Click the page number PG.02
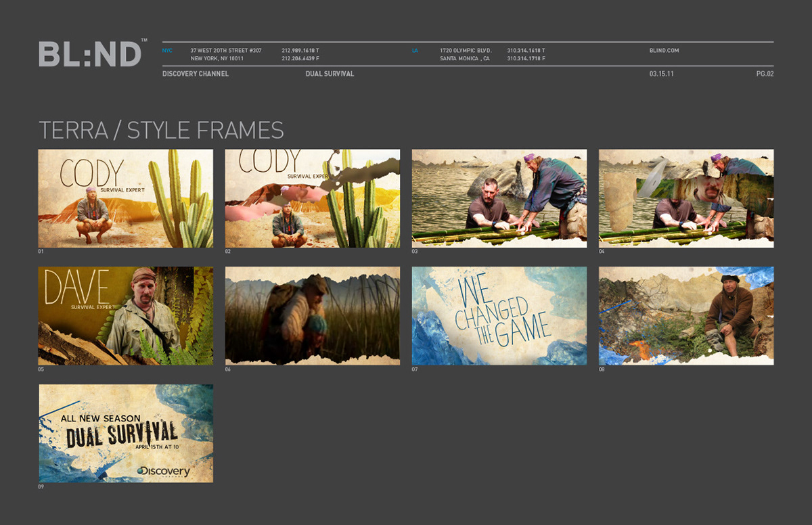The image size is (812, 525). tap(765, 74)
